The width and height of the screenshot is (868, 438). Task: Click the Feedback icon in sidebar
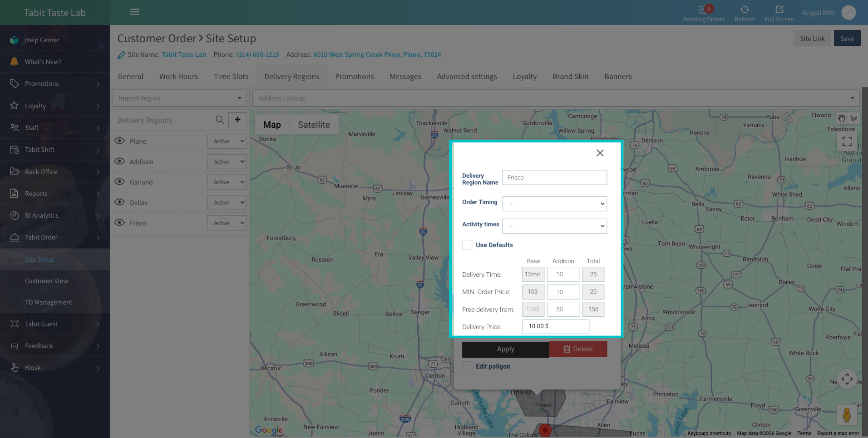click(x=14, y=346)
